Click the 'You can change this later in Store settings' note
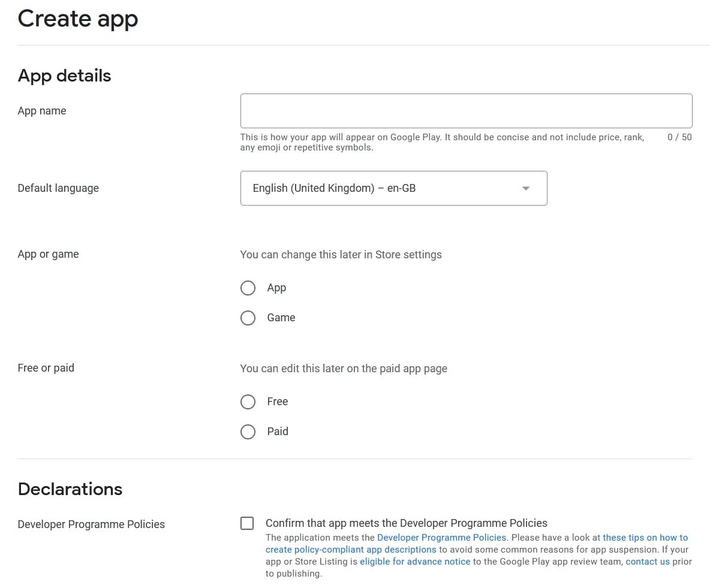710x588 pixels. point(341,255)
